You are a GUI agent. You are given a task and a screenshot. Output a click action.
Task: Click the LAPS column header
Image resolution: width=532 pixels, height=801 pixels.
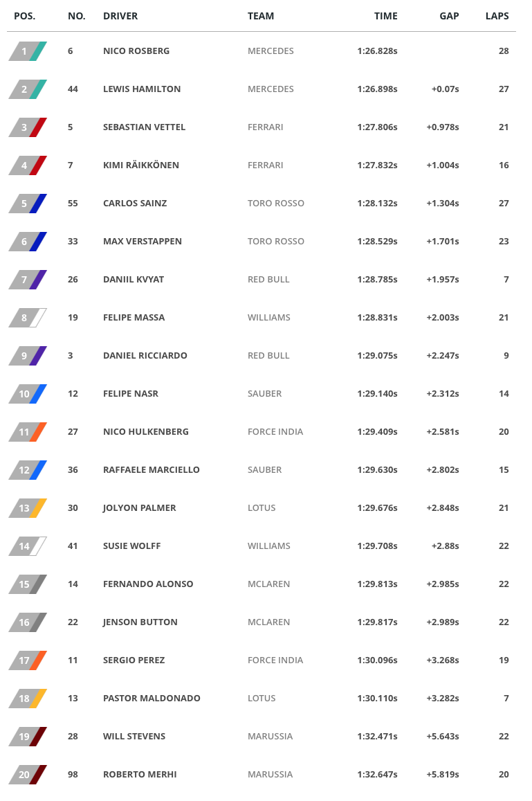pyautogui.click(x=497, y=16)
